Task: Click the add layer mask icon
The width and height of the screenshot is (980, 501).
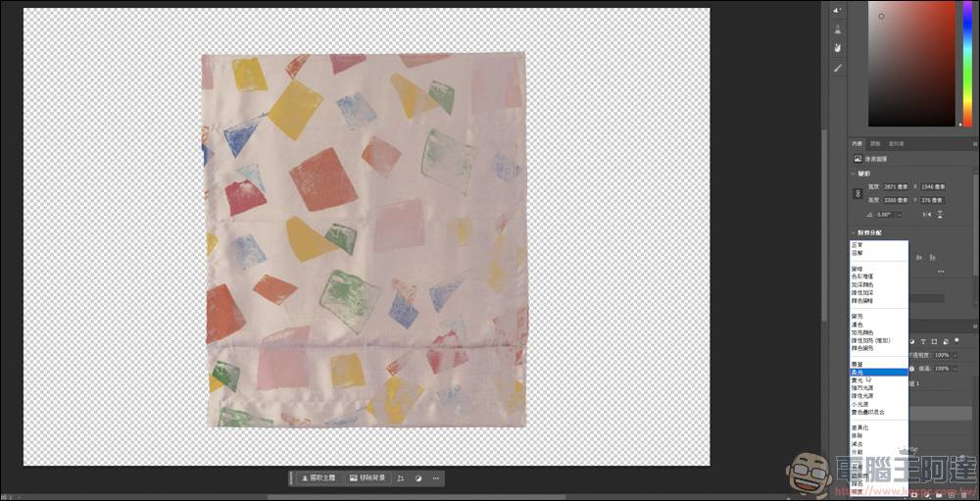Action: point(914,495)
